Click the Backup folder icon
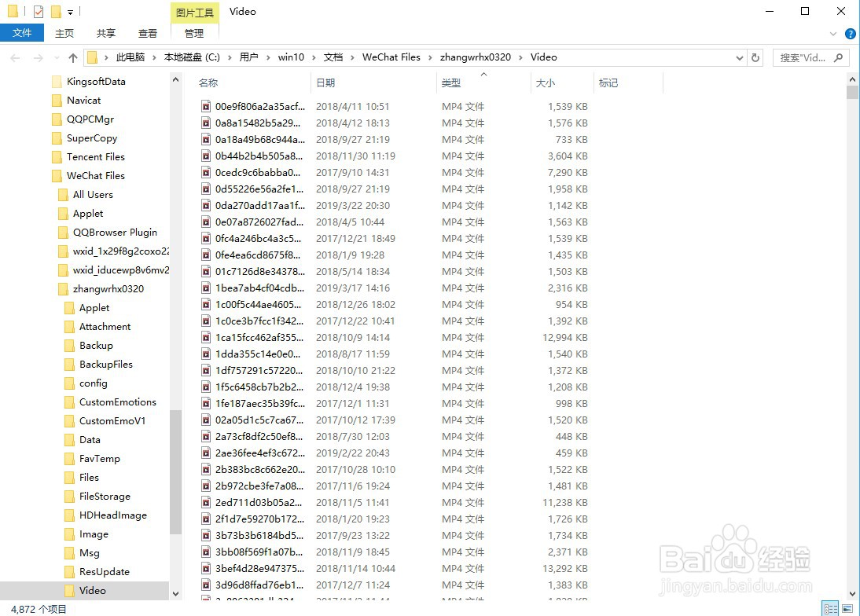This screenshot has width=860, height=616. coord(69,346)
